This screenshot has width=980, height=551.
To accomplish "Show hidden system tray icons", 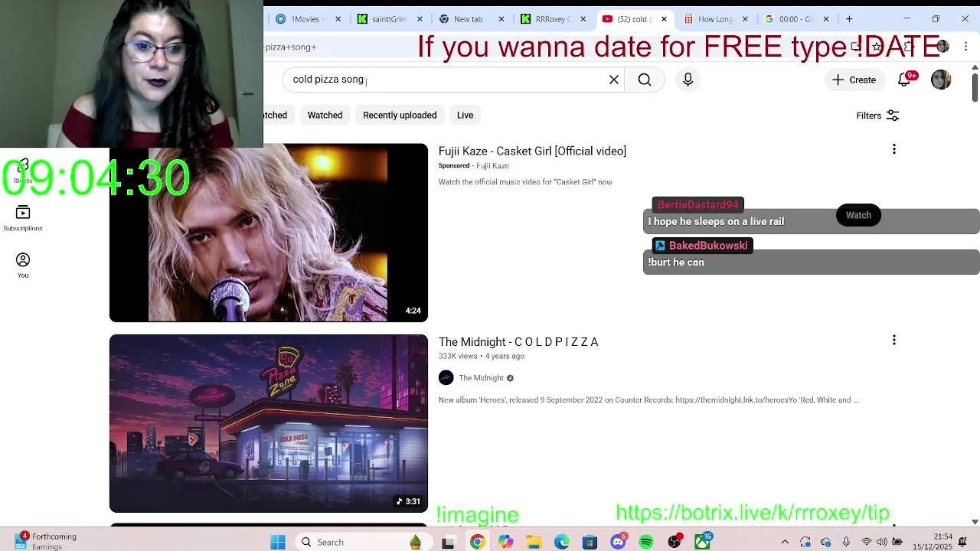I will 785,542.
